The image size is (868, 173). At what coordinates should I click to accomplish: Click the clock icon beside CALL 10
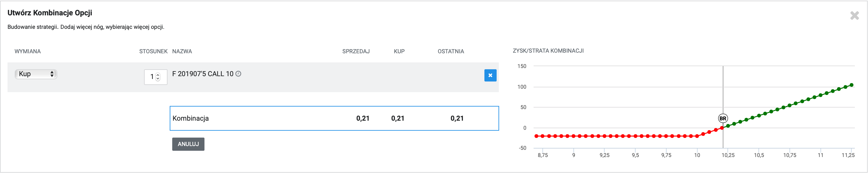coord(238,74)
